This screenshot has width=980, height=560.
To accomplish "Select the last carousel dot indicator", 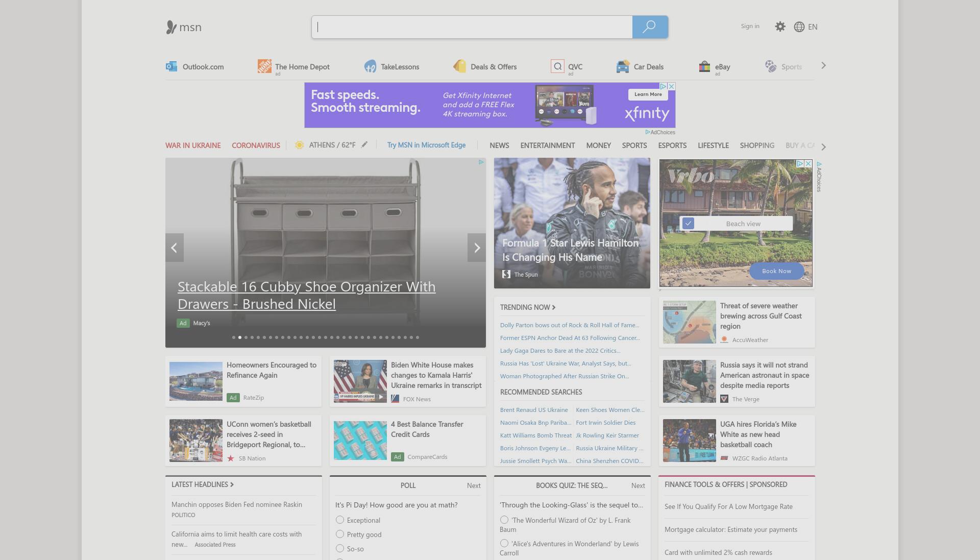I will pos(418,337).
